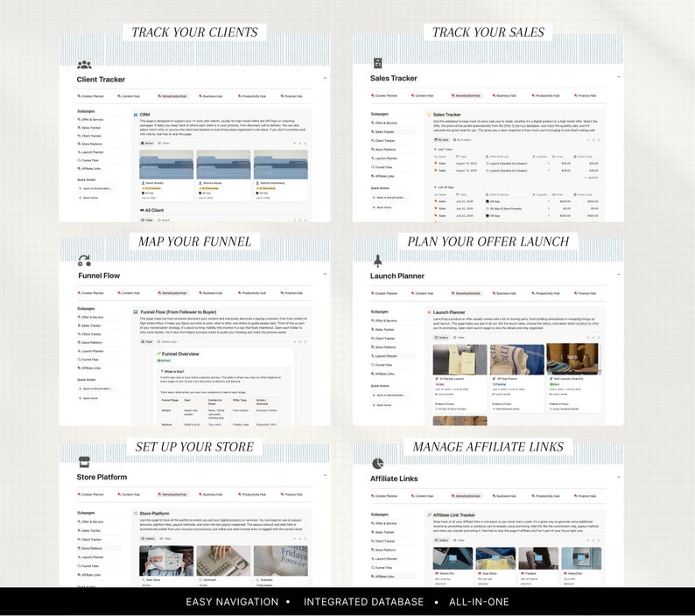Open Creator Planner in Client Tracker nav bar

(91, 95)
